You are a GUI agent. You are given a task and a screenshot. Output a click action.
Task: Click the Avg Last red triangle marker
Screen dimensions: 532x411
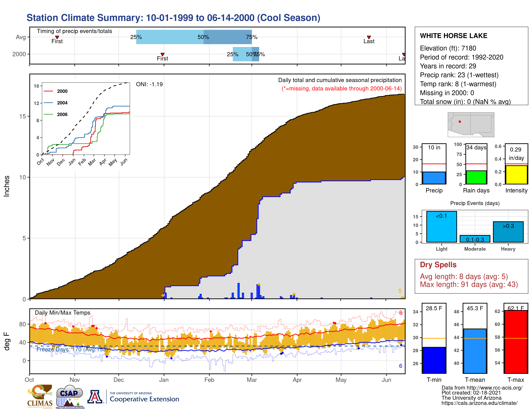[x=369, y=37]
